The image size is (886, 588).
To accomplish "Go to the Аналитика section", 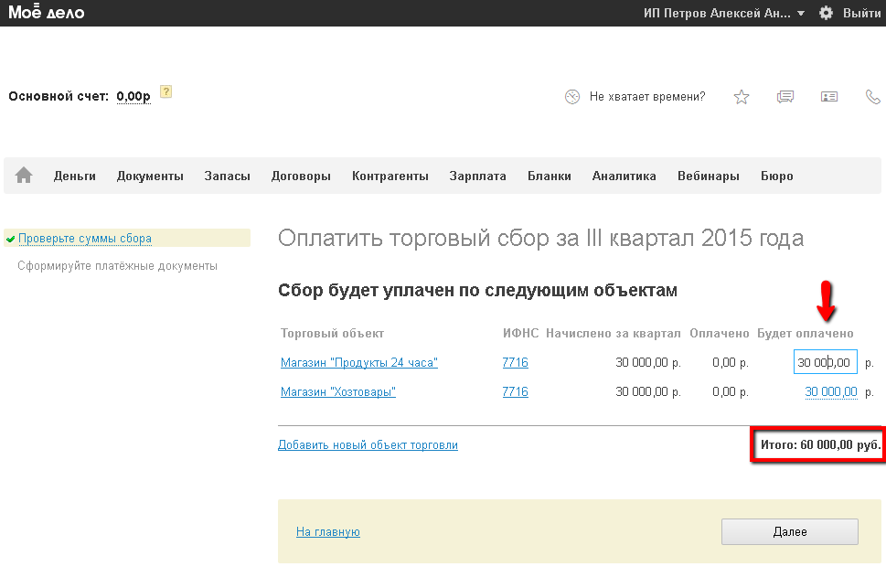I will click(624, 176).
